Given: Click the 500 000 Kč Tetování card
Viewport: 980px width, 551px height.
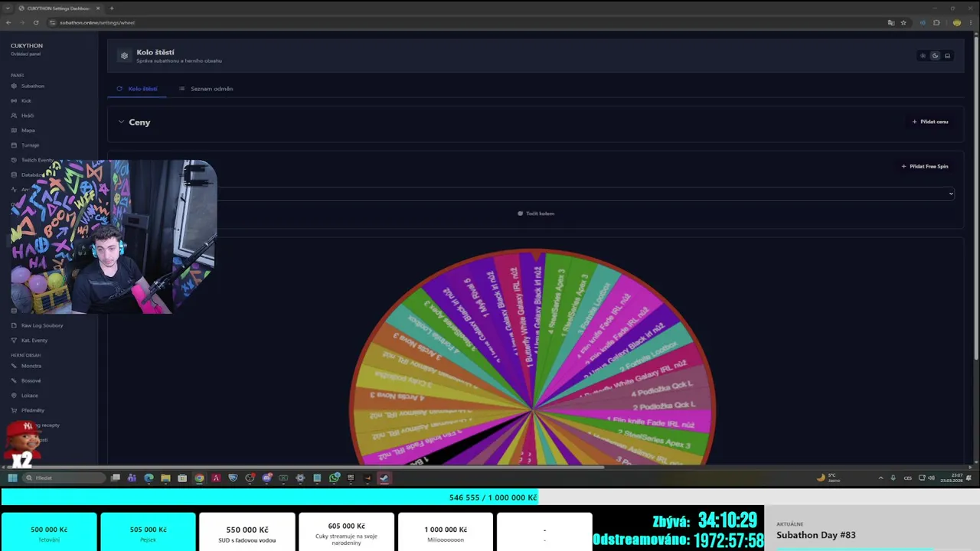Looking at the screenshot, I should click(x=49, y=532).
